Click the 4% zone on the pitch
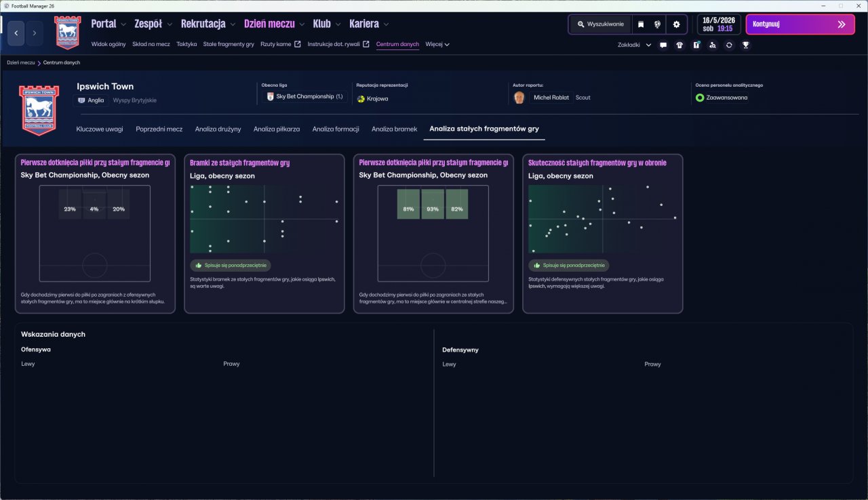Screen dimensions: 868x500 tap(94, 204)
